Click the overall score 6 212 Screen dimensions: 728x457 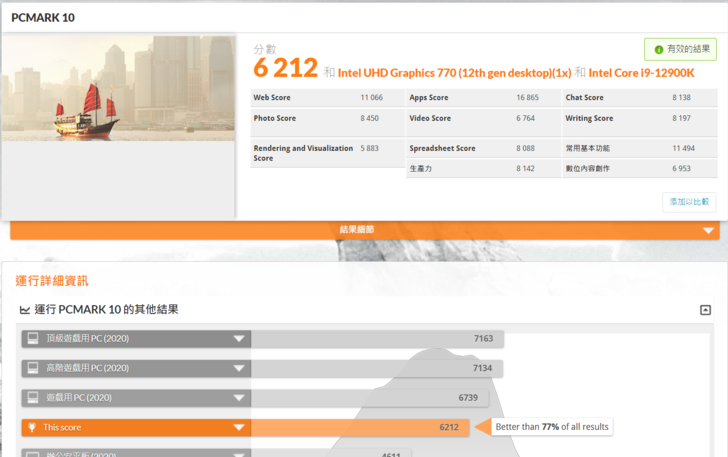point(286,68)
